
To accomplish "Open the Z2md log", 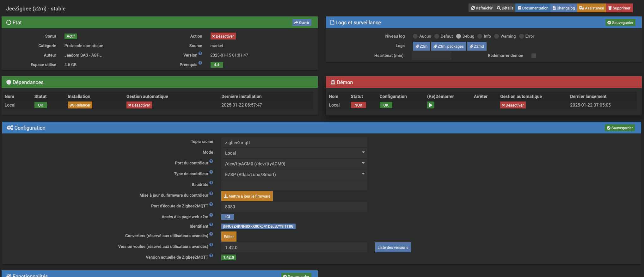I will click(477, 46).
